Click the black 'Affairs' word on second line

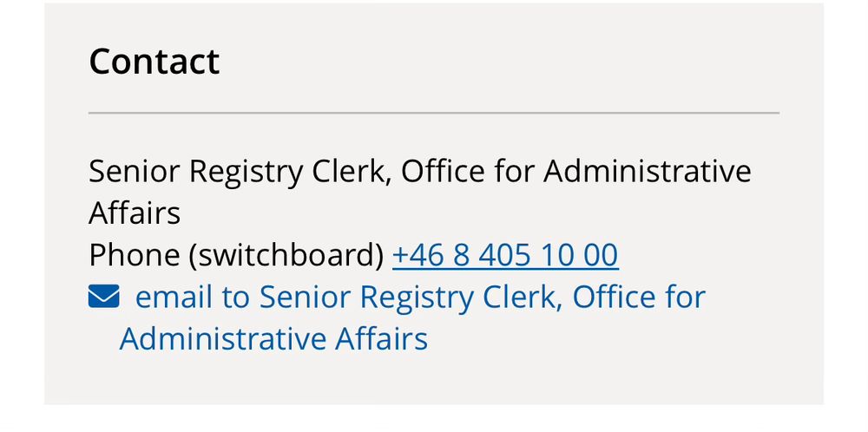tap(135, 213)
